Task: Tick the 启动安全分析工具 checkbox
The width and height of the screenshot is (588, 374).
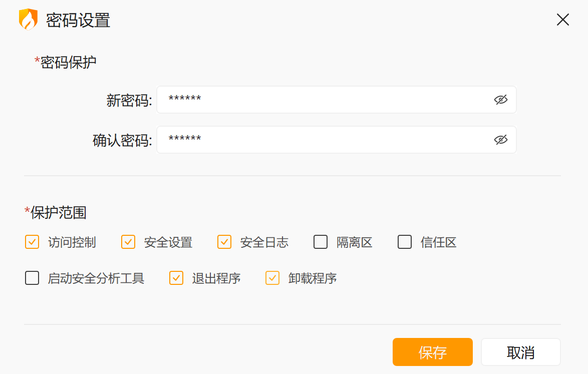Action: 32,278
